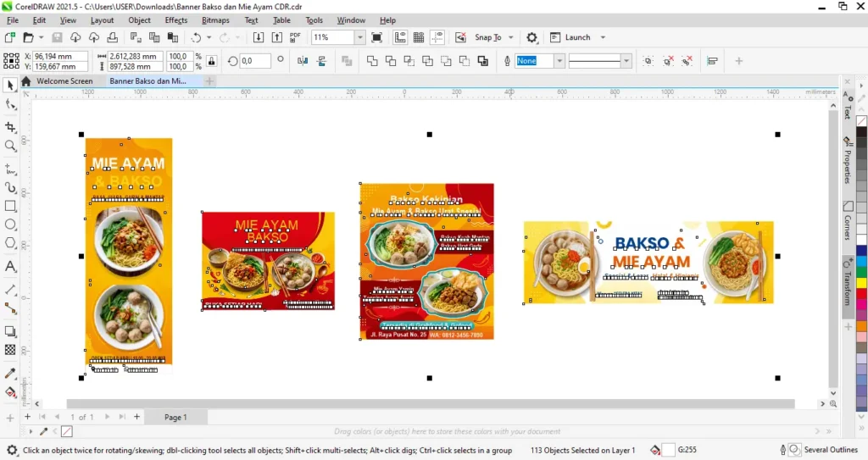Toggle Show guidelines button

tap(437, 37)
